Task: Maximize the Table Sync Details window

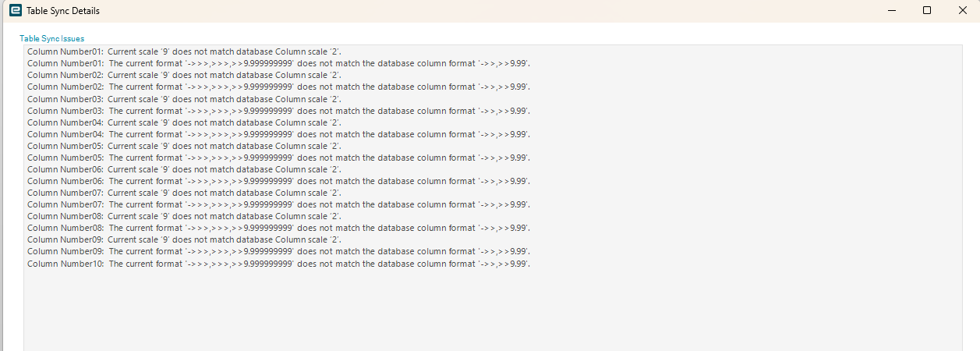Action: pos(927,11)
